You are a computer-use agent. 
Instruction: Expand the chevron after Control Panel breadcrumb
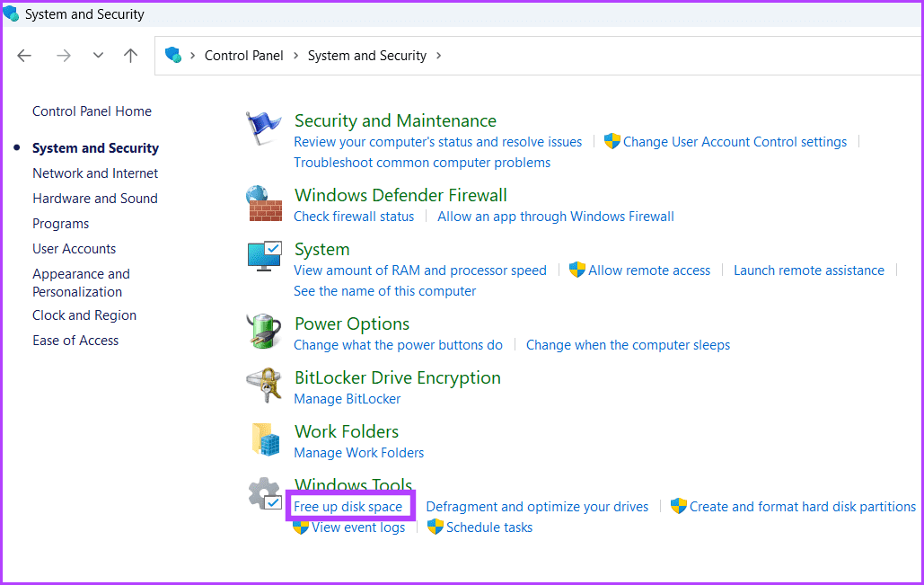click(x=295, y=56)
